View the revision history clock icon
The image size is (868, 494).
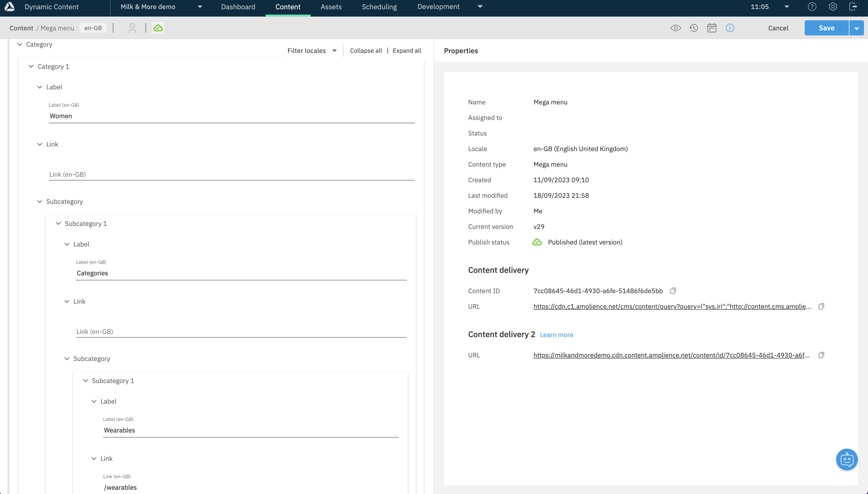click(x=694, y=28)
